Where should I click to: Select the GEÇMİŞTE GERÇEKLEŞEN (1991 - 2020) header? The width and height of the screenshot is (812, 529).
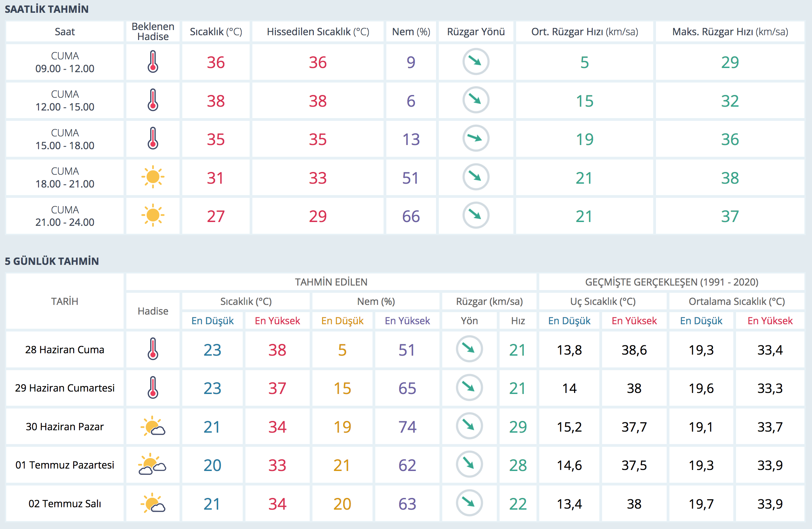tap(671, 282)
